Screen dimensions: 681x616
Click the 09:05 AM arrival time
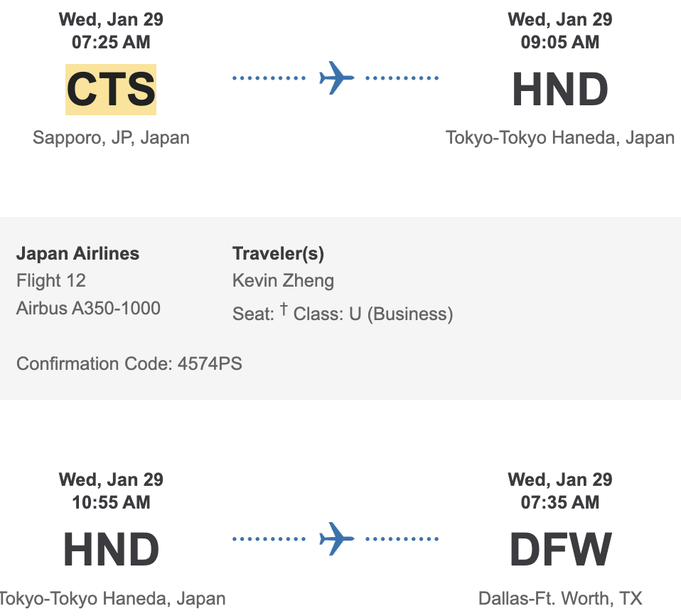pyautogui.click(x=560, y=42)
